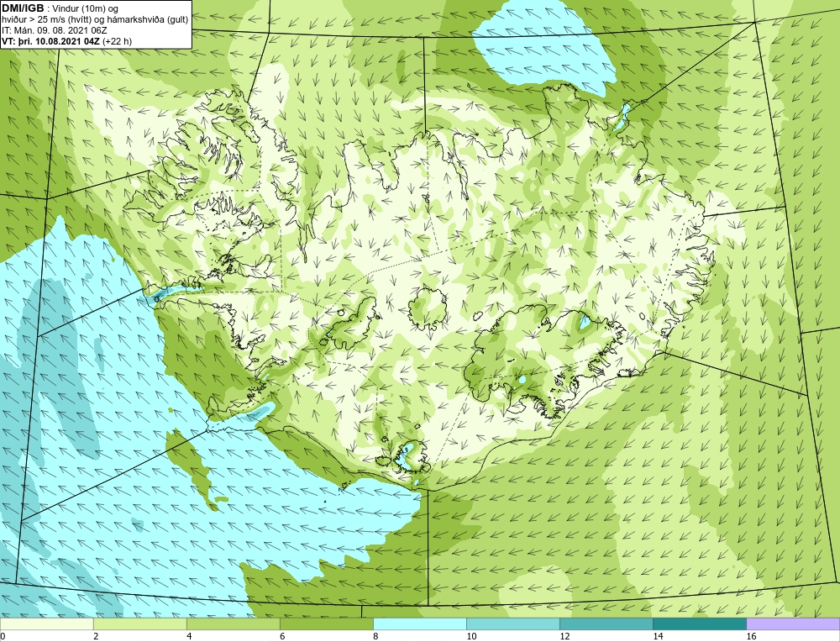
Task: Click the legend scale label "10"
Action: 471,636
